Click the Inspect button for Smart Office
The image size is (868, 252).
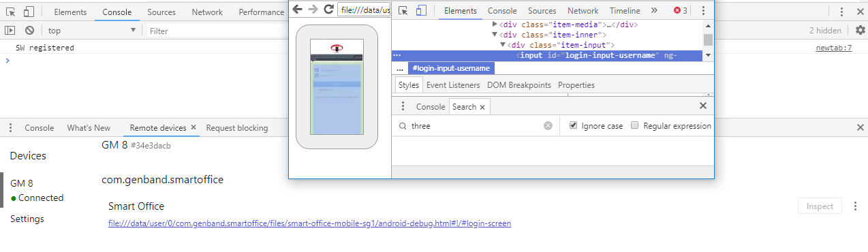click(820, 206)
